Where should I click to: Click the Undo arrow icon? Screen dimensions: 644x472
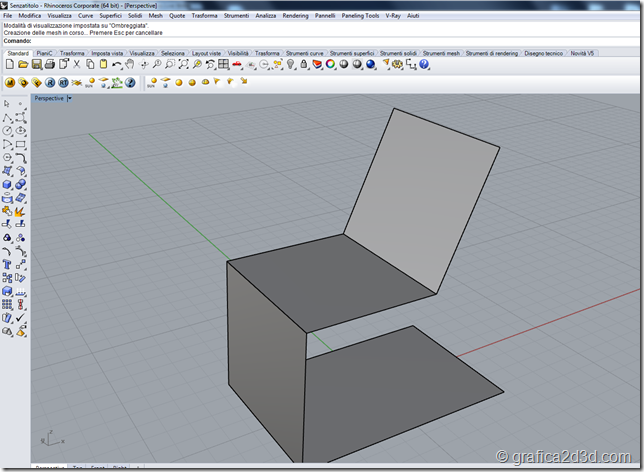(117, 65)
